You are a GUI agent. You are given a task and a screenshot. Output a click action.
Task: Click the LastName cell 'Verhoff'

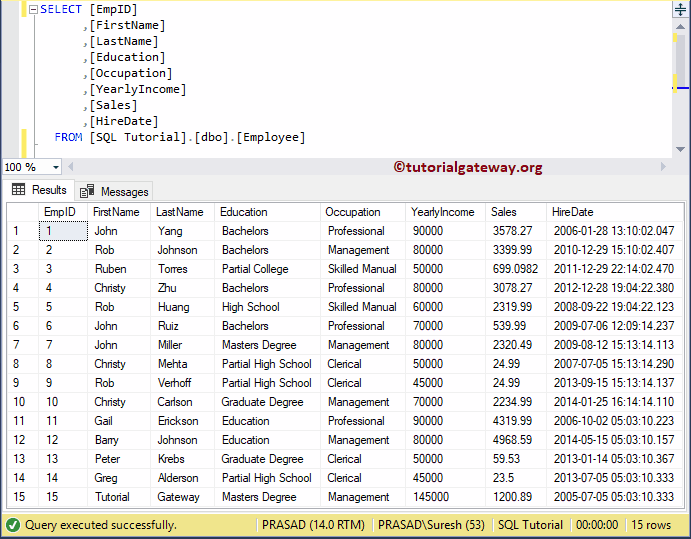pyautogui.click(x=182, y=383)
